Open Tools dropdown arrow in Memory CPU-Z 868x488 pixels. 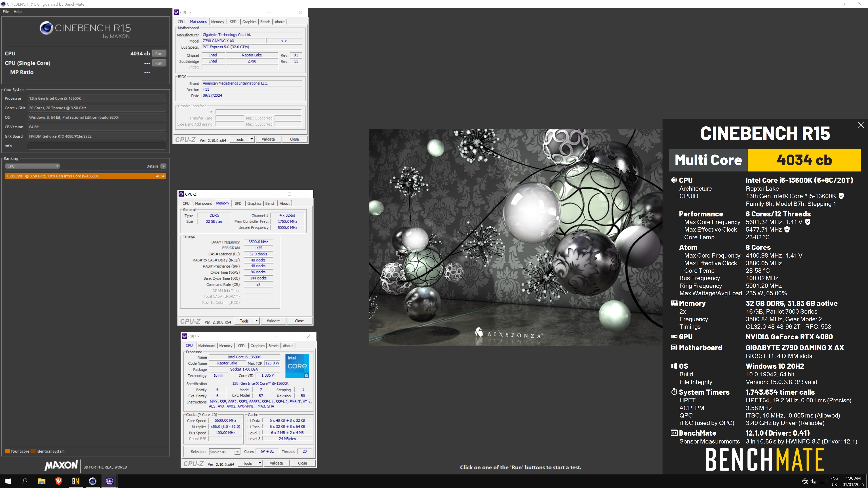point(256,321)
